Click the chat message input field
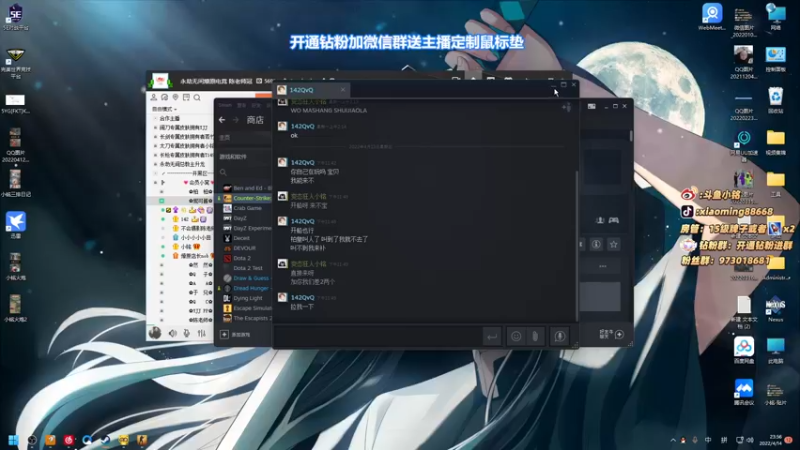 378,336
